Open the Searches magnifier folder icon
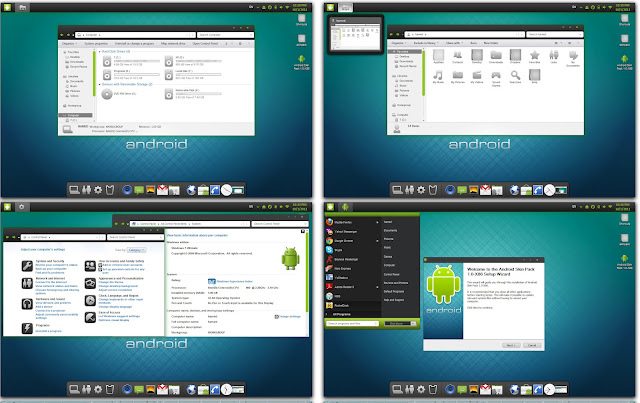Screen dimensions: 640x403 (515, 77)
